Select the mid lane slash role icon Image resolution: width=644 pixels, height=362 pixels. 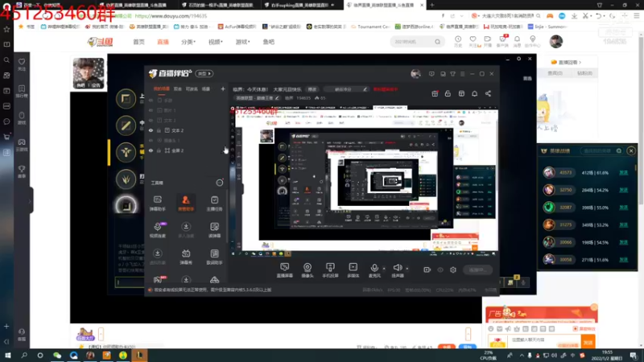pos(126,125)
